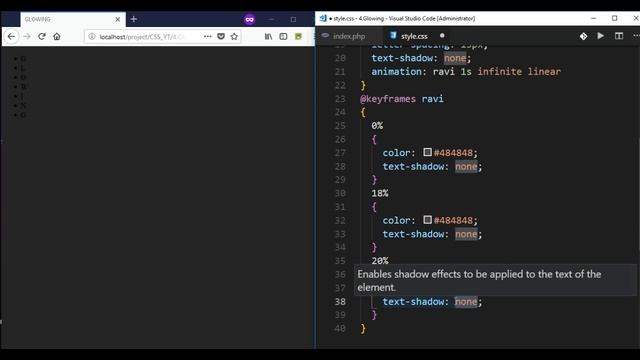Click the text-shadow hover tooltip
The image size is (640, 360).
coord(495,281)
